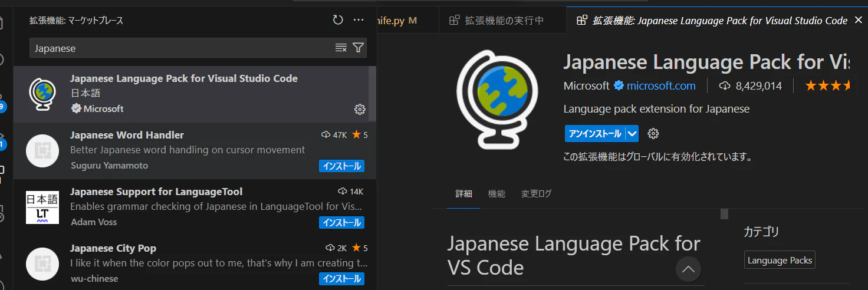Click the details page readme scrollbar
The height and width of the screenshot is (290, 868).
point(724,213)
